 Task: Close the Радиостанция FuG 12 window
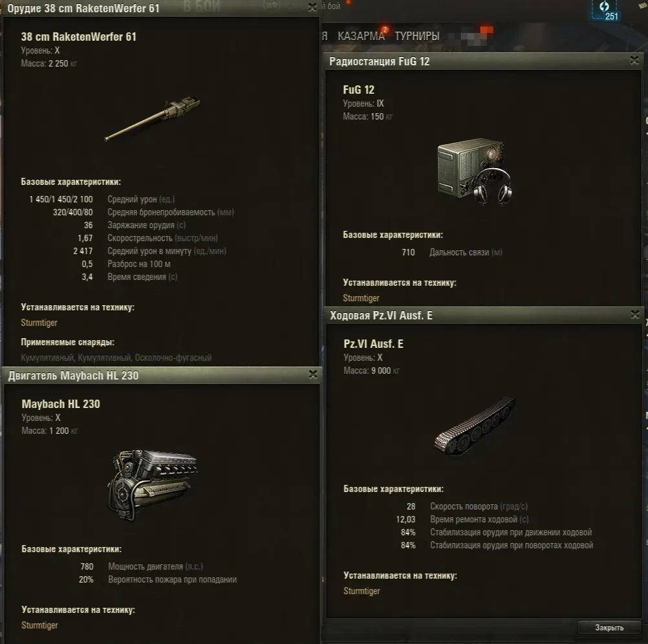pos(634,60)
